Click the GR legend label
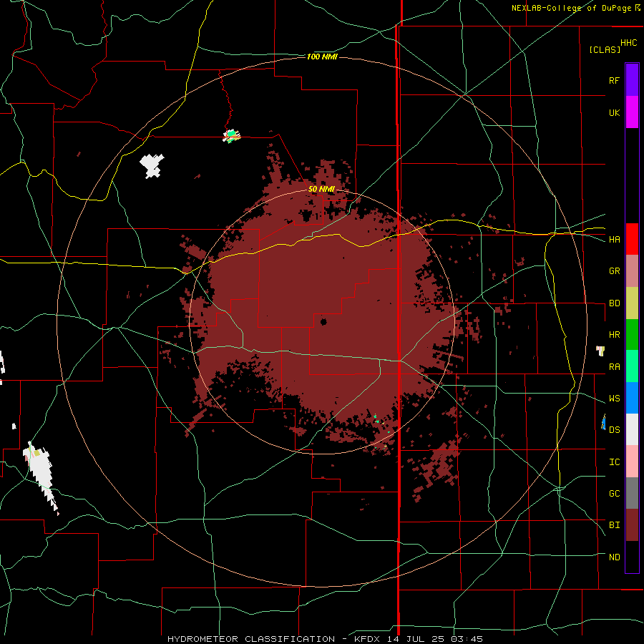The image size is (644, 644). pyautogui.click(x=614, y=271)
